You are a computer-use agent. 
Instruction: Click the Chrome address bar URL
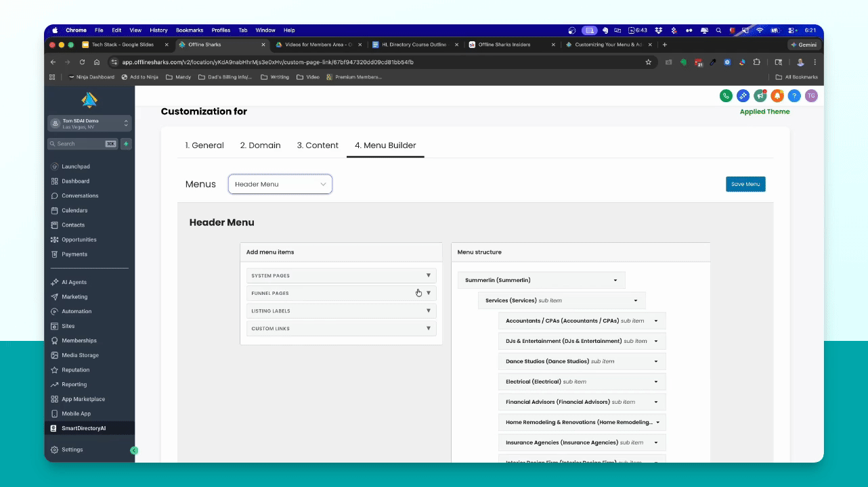click(x=268, y=62)
